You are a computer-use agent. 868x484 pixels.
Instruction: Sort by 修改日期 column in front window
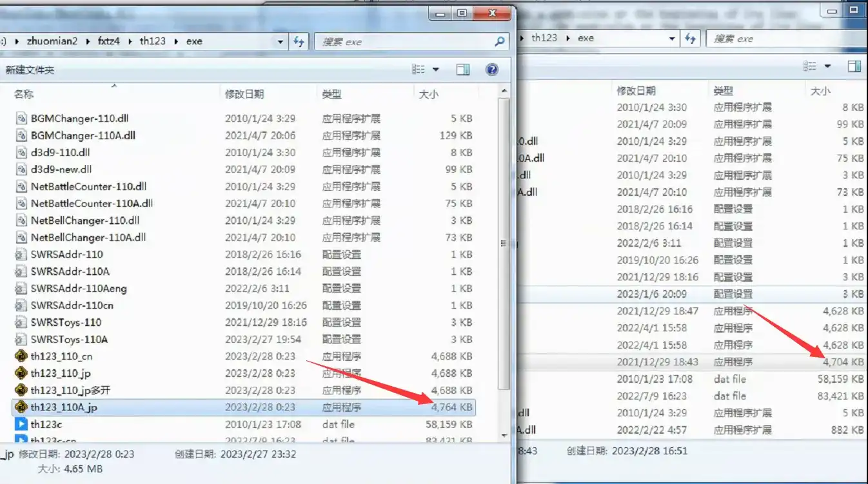(x=244, y=94)
